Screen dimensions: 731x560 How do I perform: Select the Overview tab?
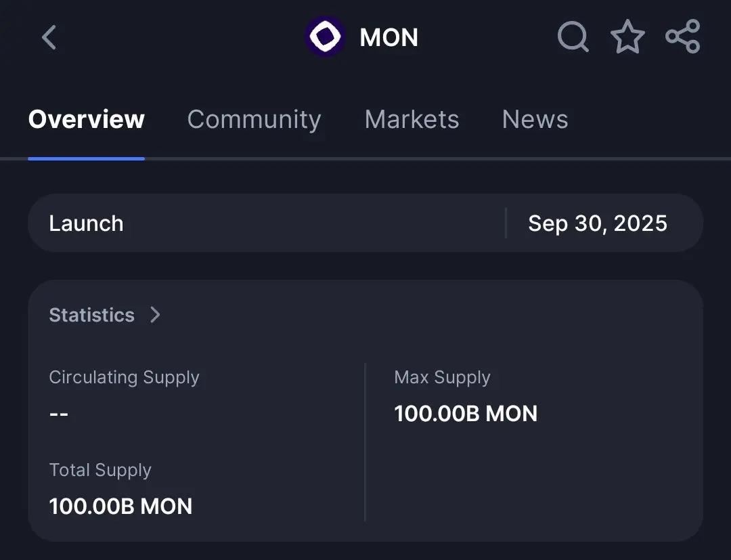[86, 119]
